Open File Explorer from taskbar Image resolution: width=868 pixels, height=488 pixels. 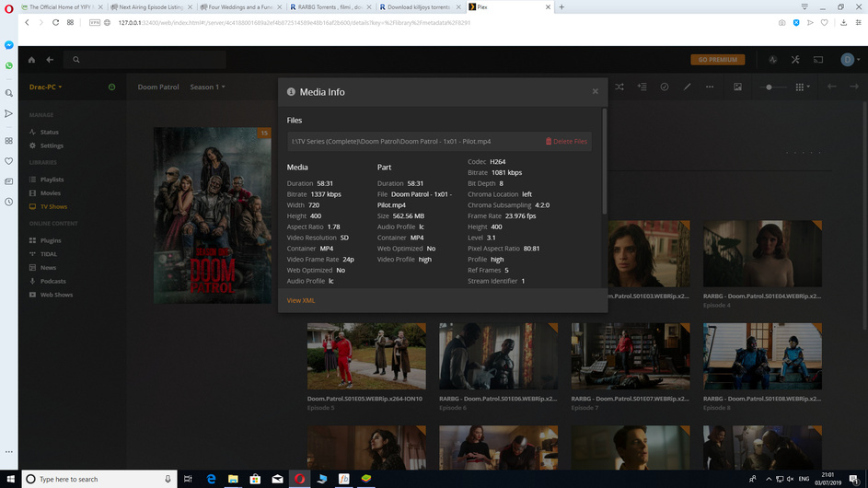(233, 479)
